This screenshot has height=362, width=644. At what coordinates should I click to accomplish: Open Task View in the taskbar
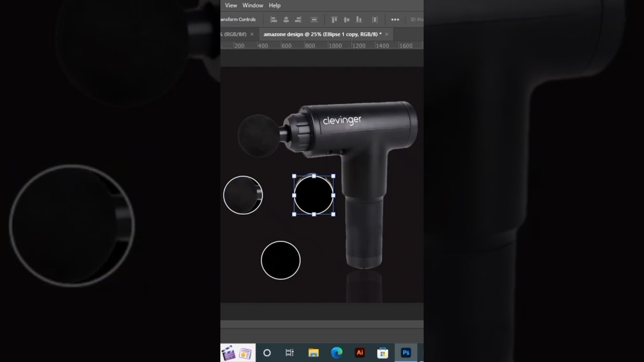tap(289, 353)
